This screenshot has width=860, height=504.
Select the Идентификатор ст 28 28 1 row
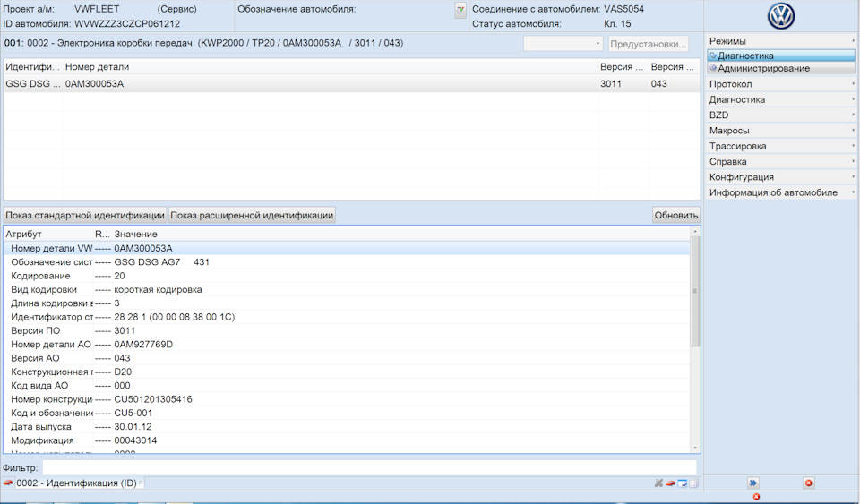(x=347, y=317)
